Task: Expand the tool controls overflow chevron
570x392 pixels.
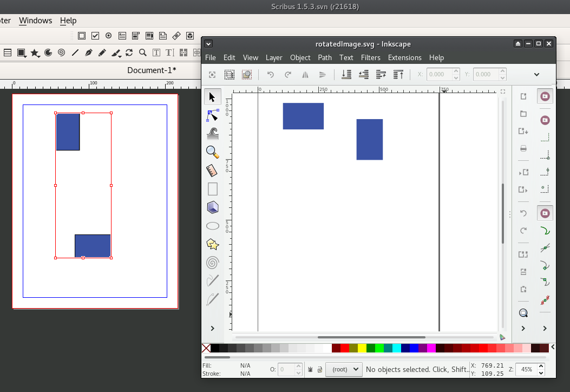Action: click(x=536, y=75)
